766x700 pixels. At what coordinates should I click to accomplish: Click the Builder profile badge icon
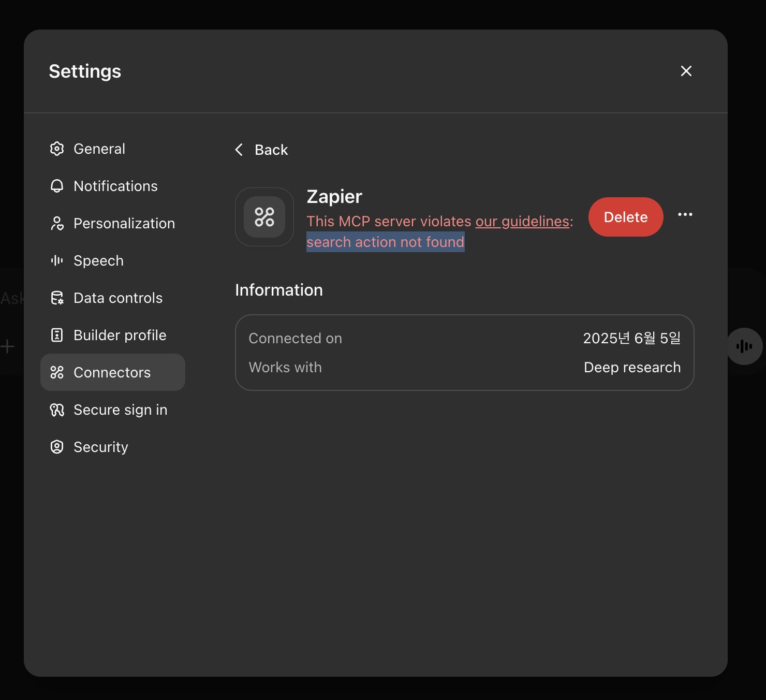(x=57, y=336)
